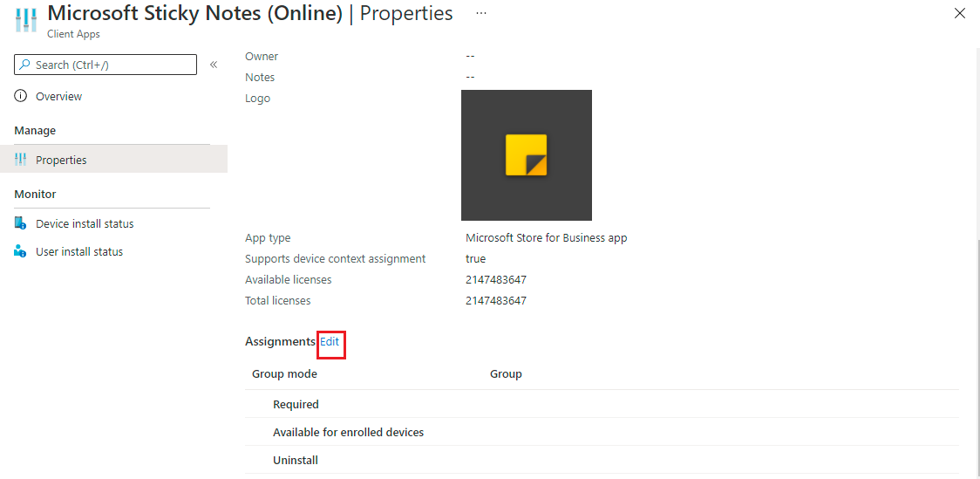Click the Sticky Notes logo image

pos(527,155)
